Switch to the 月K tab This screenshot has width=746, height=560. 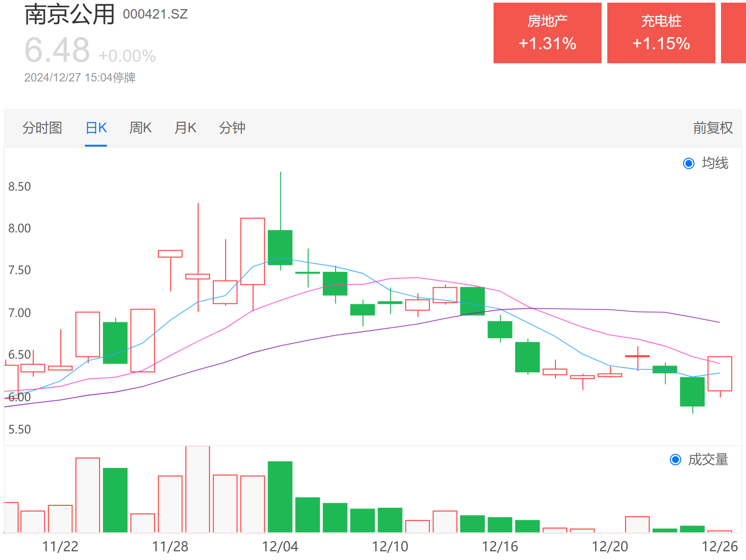pos(185,128)
